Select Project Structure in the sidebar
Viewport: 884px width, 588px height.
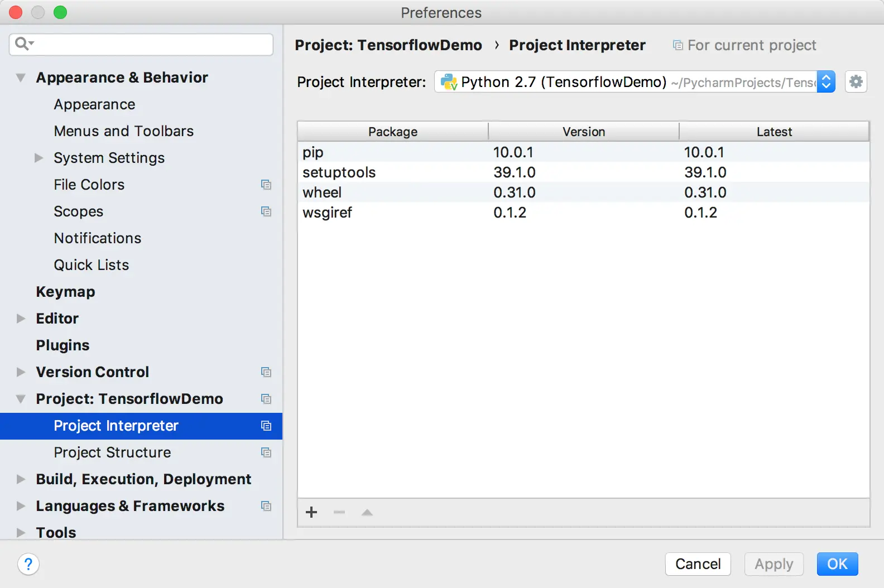(112, 452)
